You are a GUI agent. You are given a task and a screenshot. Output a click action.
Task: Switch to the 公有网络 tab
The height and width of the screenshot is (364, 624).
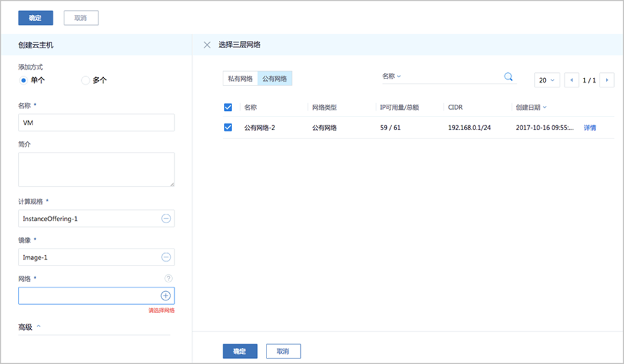[x=275, y=79]
